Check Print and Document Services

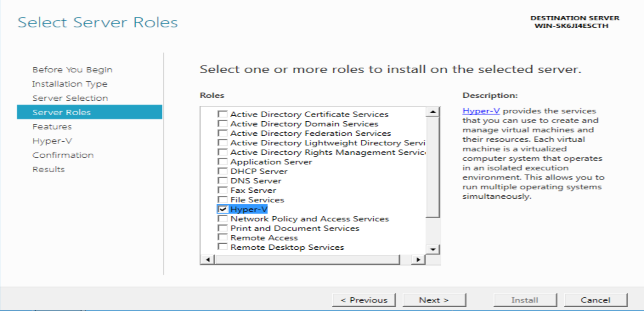[222, 228]
